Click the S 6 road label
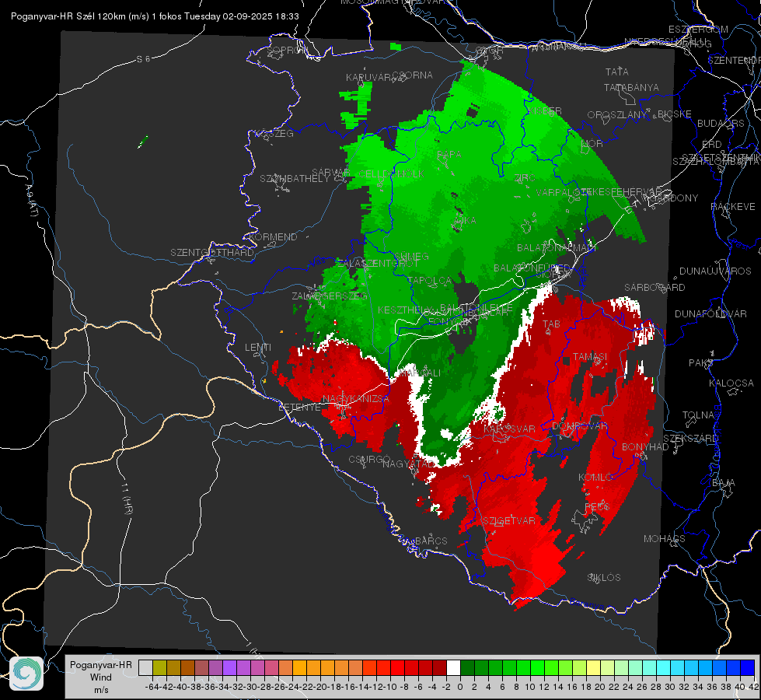This screenshot has height=700, width=761. tap(143, 59)
